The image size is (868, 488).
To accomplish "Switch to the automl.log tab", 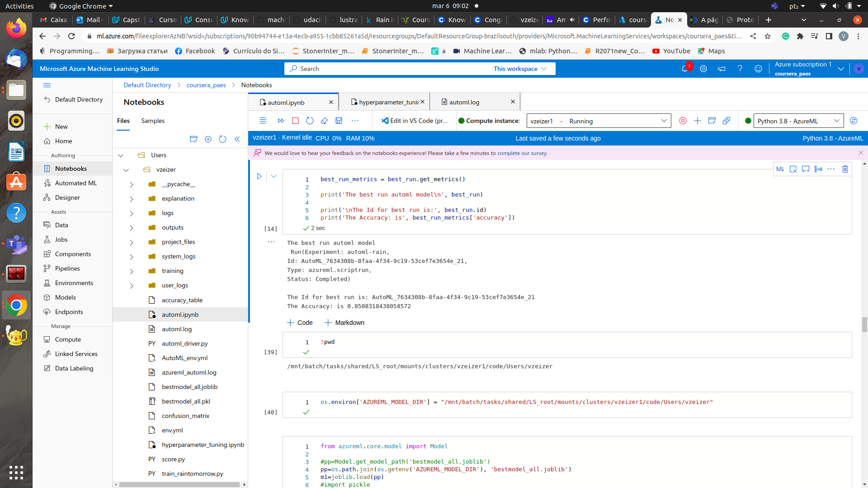I will pyautogui.click(x=464, y=102).
